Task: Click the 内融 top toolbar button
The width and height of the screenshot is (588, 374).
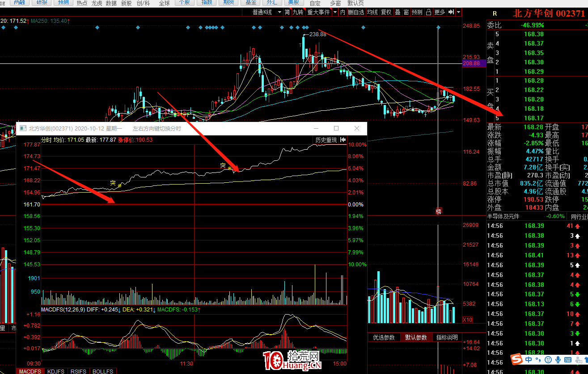Action: pyautogui.click(x=19, y=3)
